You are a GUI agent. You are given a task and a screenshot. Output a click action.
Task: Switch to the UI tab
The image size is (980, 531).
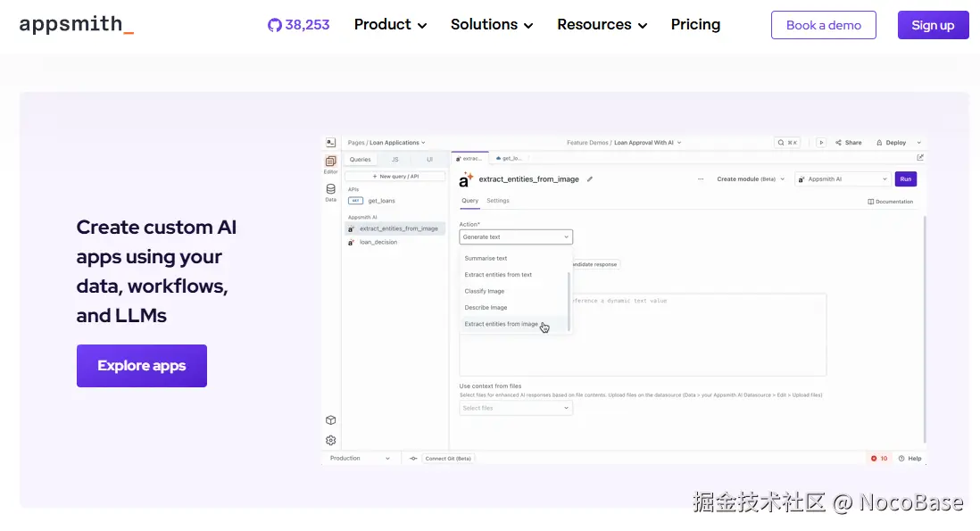[429, 159]
